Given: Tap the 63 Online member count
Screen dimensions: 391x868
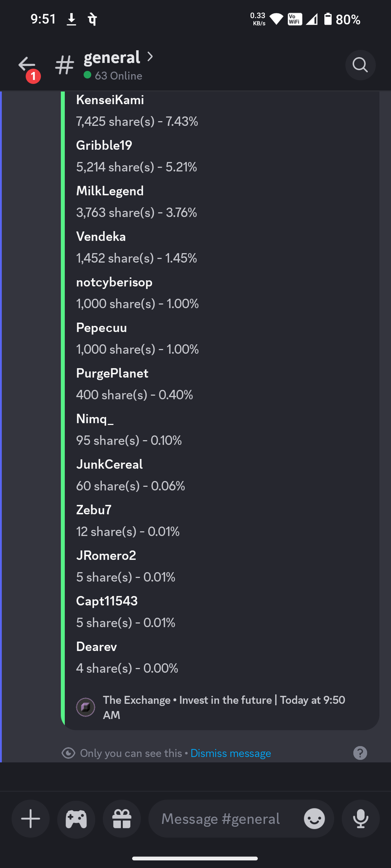Looking at the screenshot, I should tap(118, 76).
